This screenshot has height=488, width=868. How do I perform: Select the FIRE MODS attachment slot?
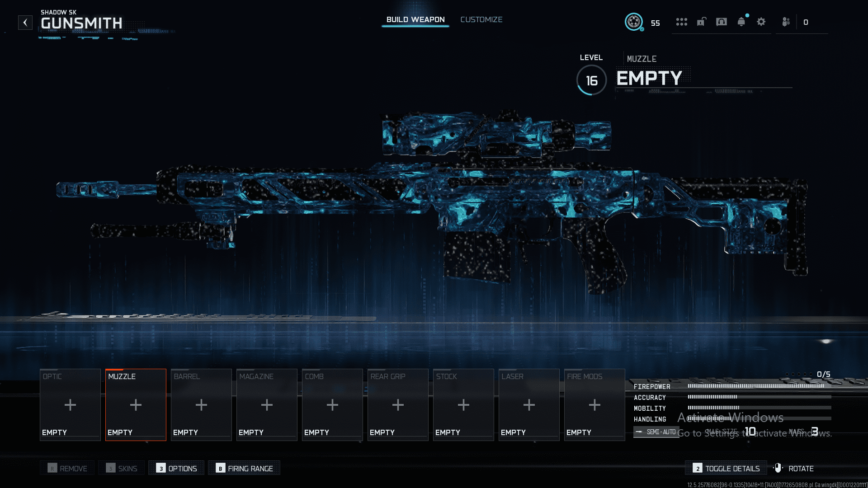click(594, 404)
